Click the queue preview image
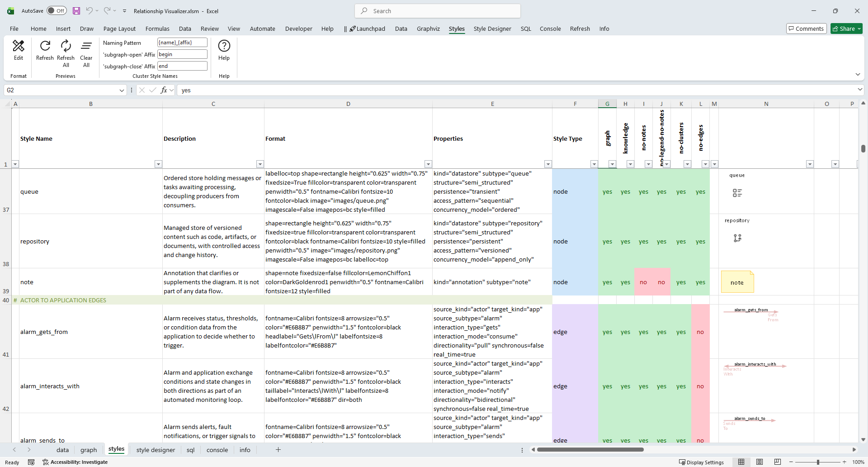 [737, 193]
